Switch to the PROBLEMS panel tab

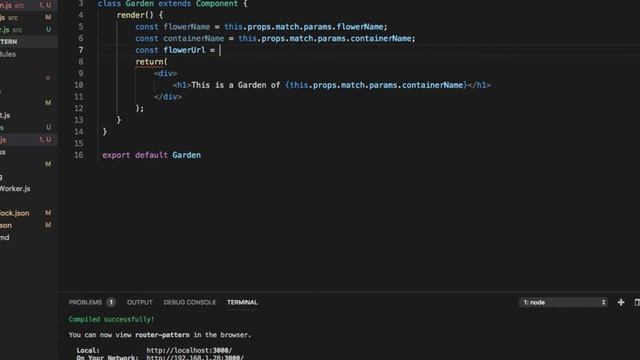[x=85, y=302]
